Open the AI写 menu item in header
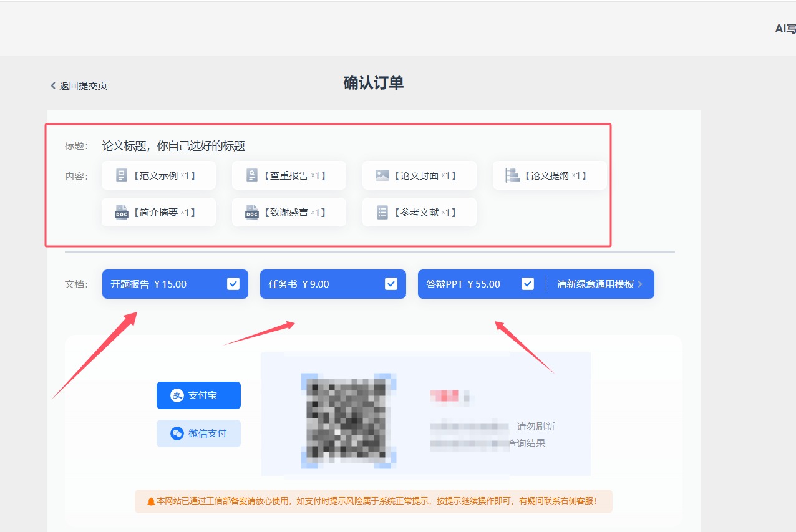This screenshot has width=796, height=532. [x=785, y=29]
